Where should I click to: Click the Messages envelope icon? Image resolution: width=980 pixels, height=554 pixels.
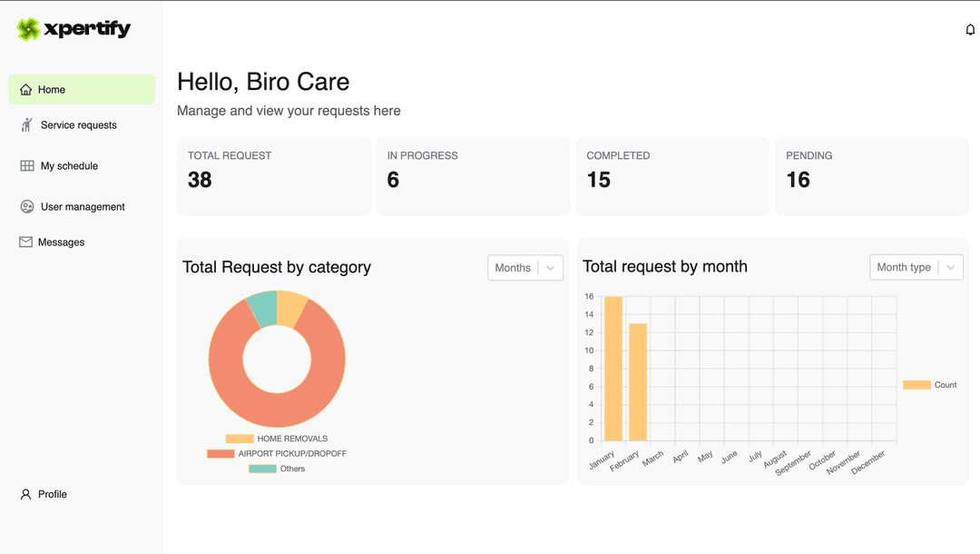tap(25, 242)
